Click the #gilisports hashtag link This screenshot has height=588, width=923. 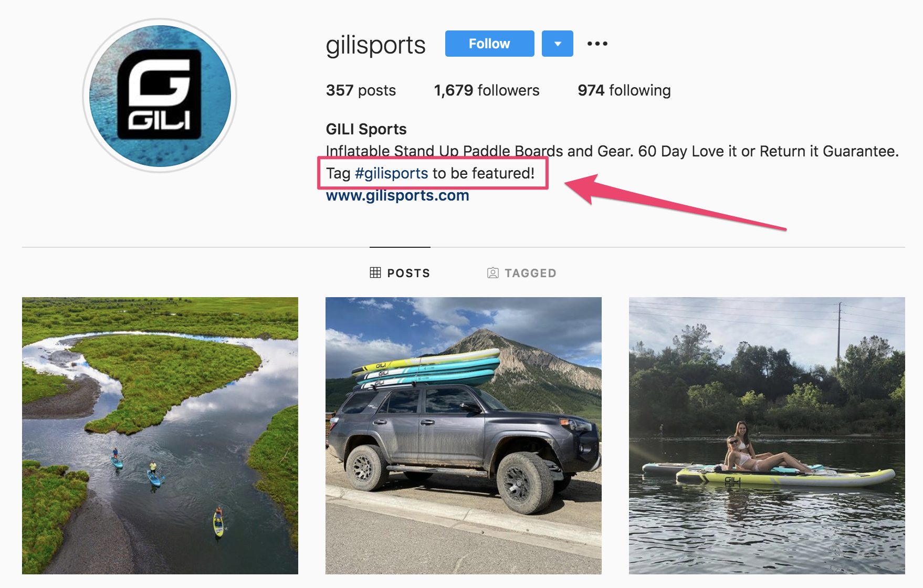pos(392,173)
